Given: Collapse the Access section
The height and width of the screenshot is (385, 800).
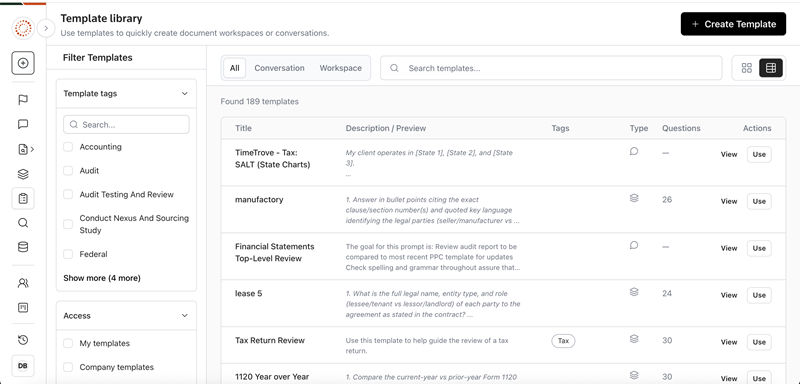Looking at the screenshot, I should (x=185, y=316).
